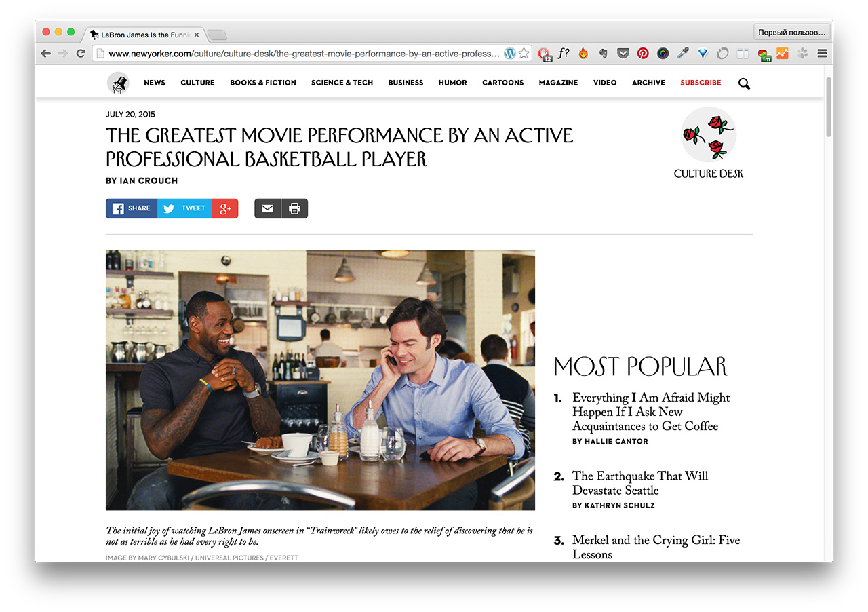Open the orange analytics chart extension
The width and height of the screenshot is (868, 612).
783,53
